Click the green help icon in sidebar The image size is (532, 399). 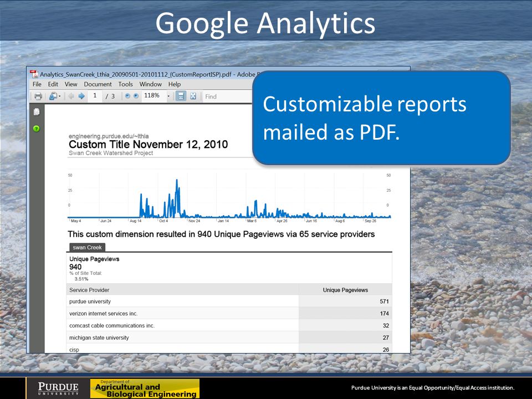point(37,129)
